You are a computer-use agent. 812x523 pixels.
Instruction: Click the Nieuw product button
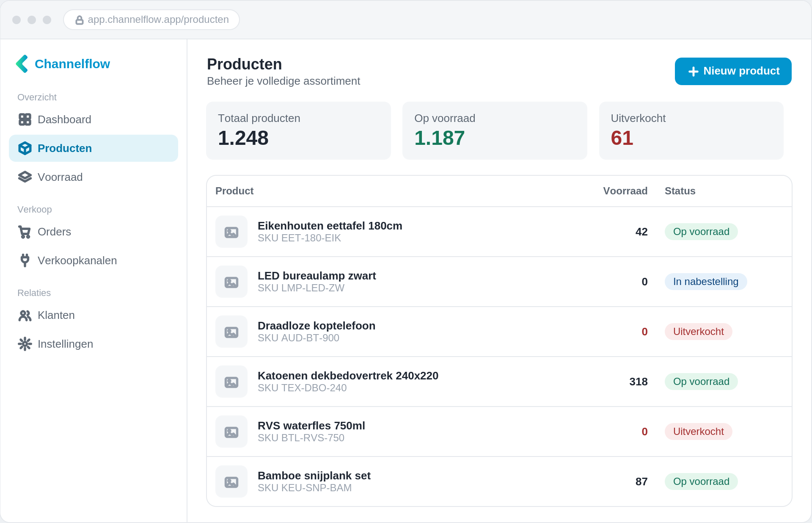tap(733, 71)
